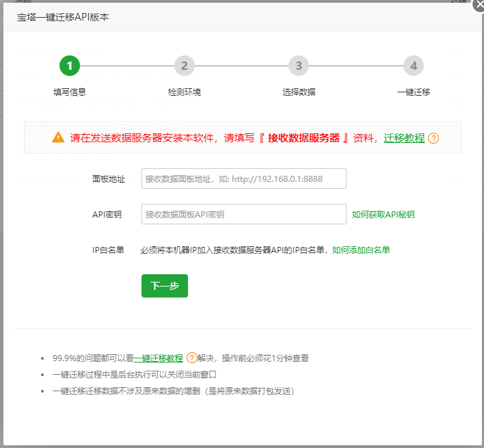Open the 一键迁移教程 link in footer notes

click(x=159, y=358)
